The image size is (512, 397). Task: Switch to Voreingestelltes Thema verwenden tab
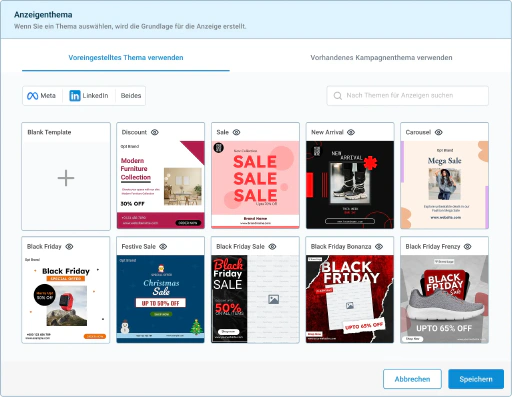tap(126, 58)
